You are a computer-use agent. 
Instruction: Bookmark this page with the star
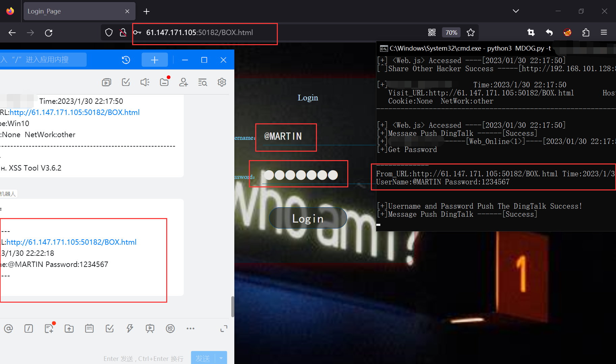point(471,32)
